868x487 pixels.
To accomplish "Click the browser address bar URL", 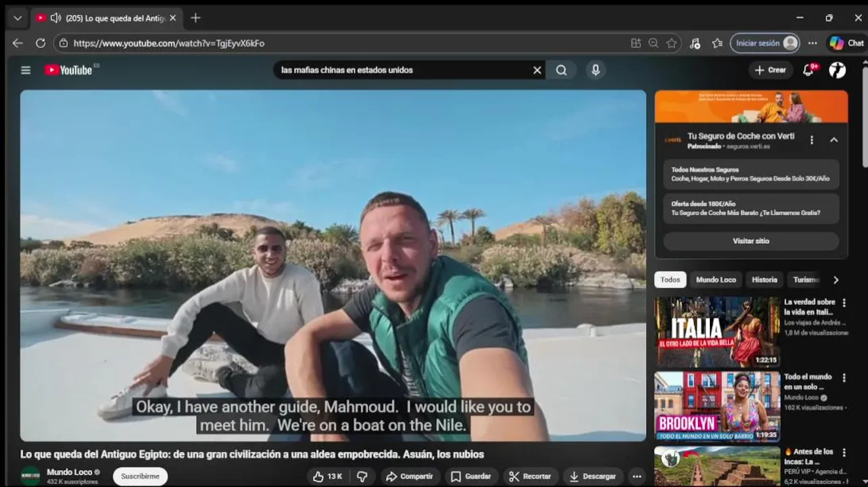I will click(169, 43).
